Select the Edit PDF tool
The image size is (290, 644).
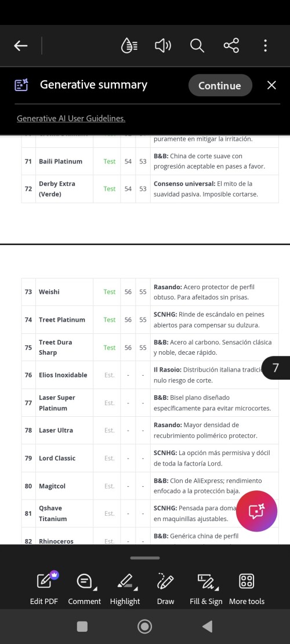coord(44,588)
